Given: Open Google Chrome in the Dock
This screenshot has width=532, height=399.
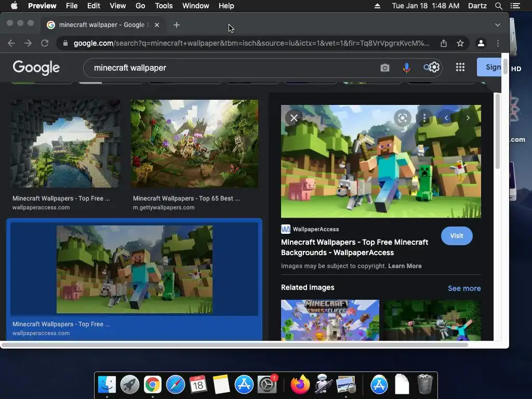Looking at the screenshot, I should point(152,384).
